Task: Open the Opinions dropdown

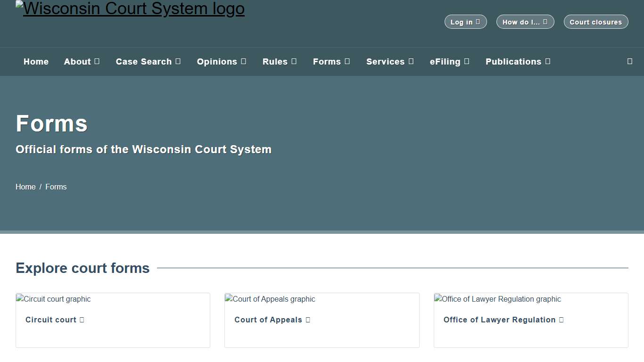Action: (222, 61)
